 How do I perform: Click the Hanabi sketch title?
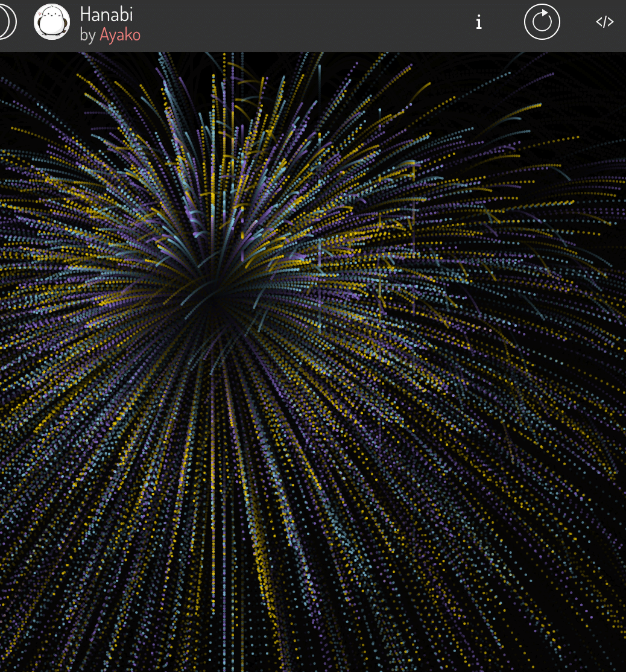tap(106, 14)
